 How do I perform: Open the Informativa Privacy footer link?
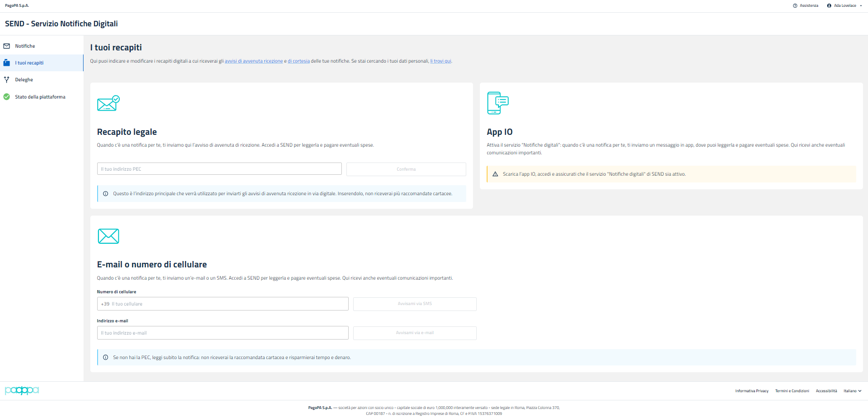click(752, 391)
